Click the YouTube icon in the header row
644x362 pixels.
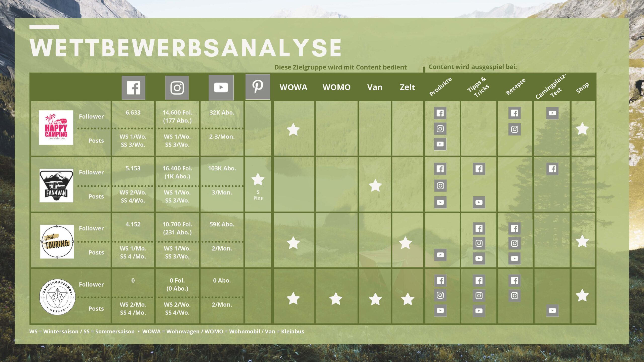[x=221, y=87]
